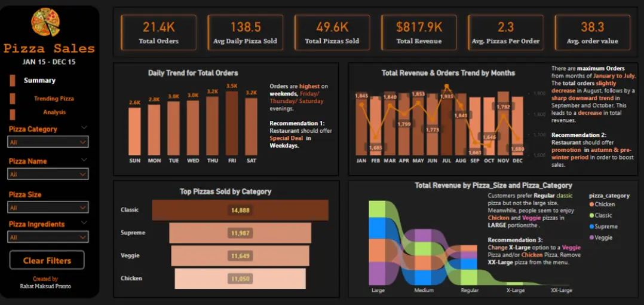Switch to the Trending Pizza page
The height and width of the screenshot is (305, 644).
(54, 99)
